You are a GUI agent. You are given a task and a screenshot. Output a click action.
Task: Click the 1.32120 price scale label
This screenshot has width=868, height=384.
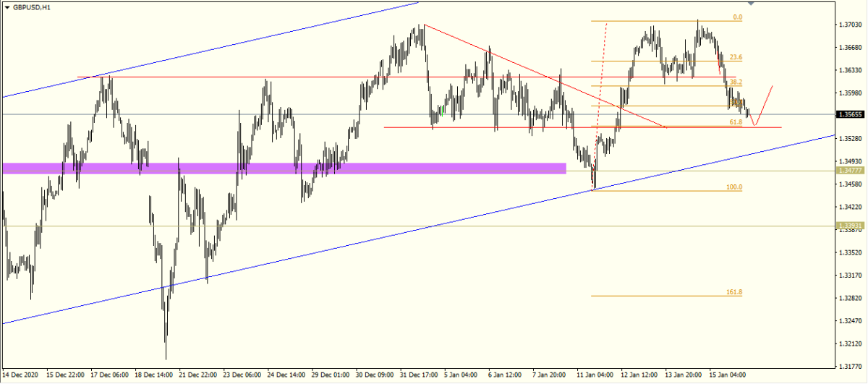851,344
